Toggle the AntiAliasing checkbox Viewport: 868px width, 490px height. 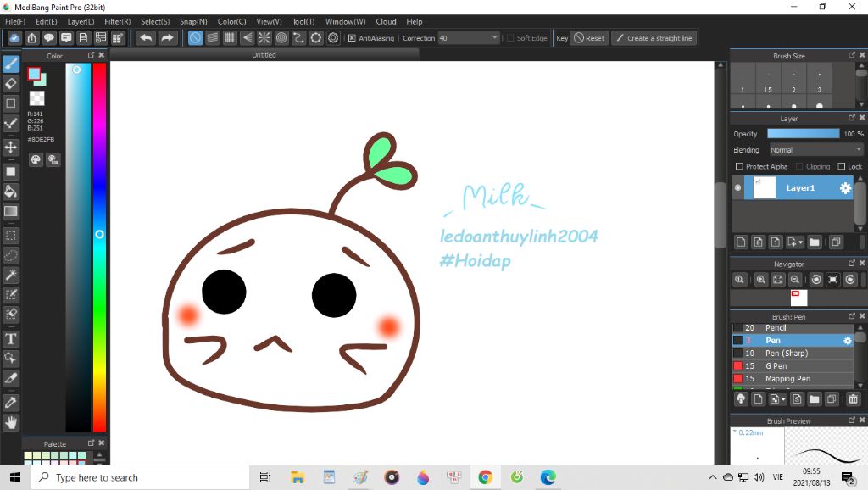coord(352,38)
